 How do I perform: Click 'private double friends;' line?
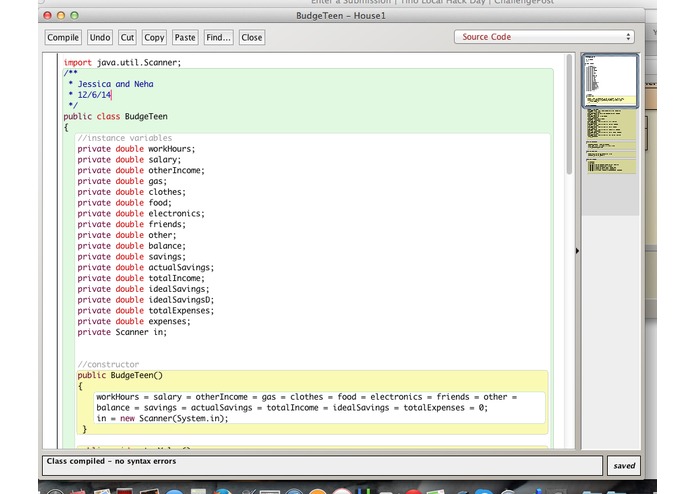pyautogui.click(x=132, y=224)
